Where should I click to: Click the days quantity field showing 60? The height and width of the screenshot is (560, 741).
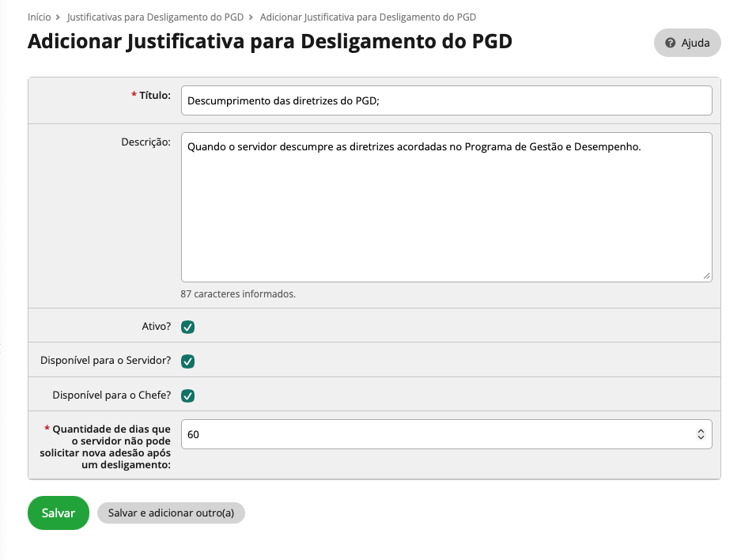tap(435, 434)
